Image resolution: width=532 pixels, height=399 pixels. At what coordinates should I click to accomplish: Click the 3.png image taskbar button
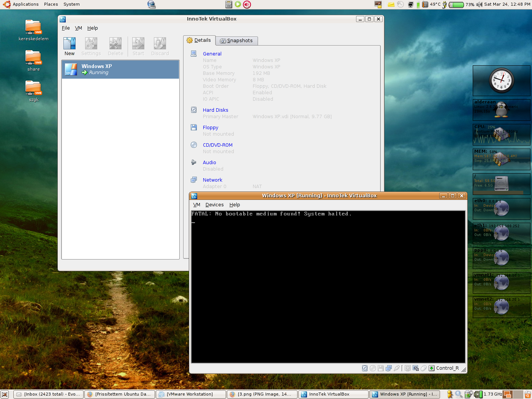tap(262, 394)
